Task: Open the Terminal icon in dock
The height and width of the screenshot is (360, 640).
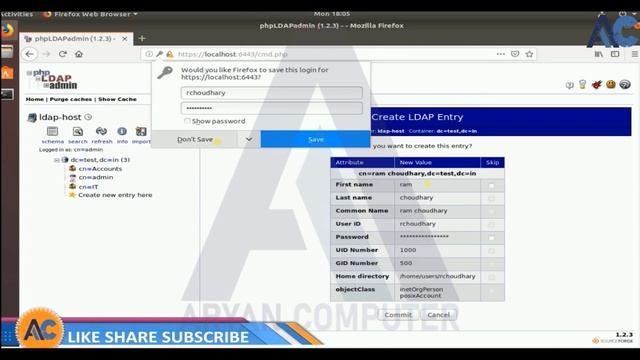Action: 7,95
